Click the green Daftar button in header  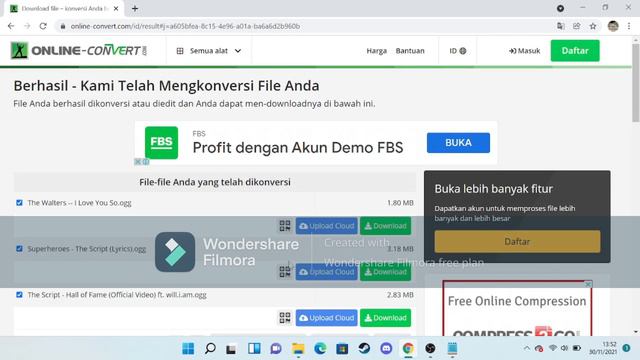575,51
